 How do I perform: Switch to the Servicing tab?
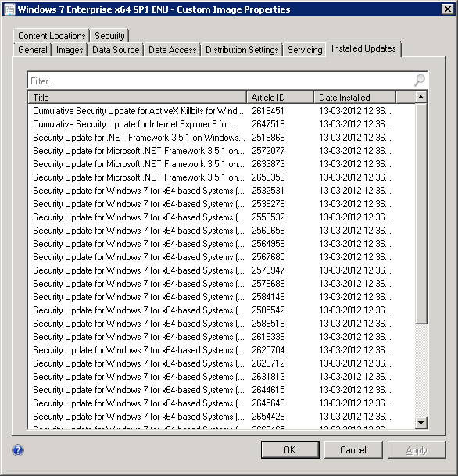pos(305,50)
